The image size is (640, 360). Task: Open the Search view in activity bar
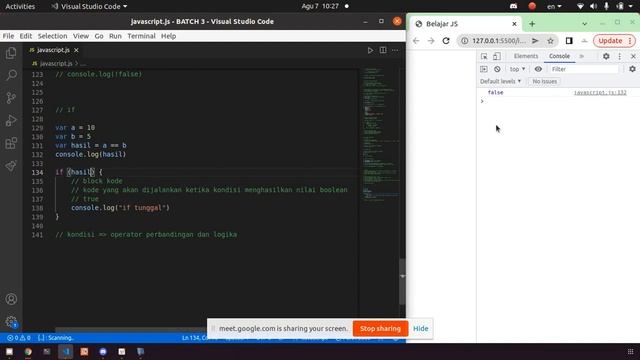pyautogui.click(x=11, y=75)
